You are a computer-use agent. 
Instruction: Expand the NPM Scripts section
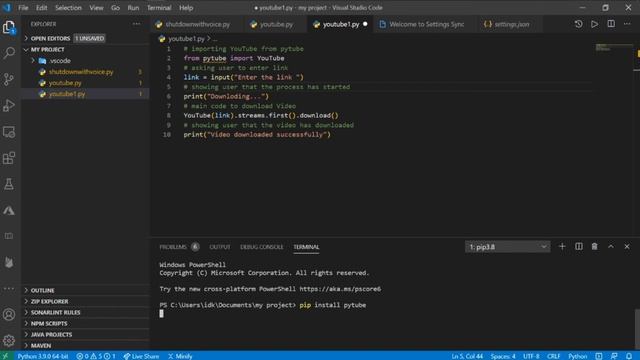point(86,323)
